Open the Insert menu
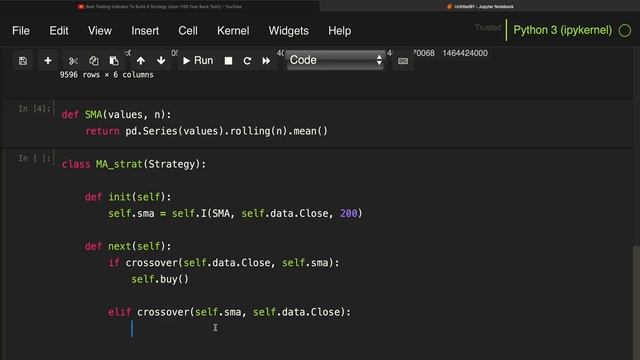The width and height of the screenshot is (640, 360). coord(145,31)
